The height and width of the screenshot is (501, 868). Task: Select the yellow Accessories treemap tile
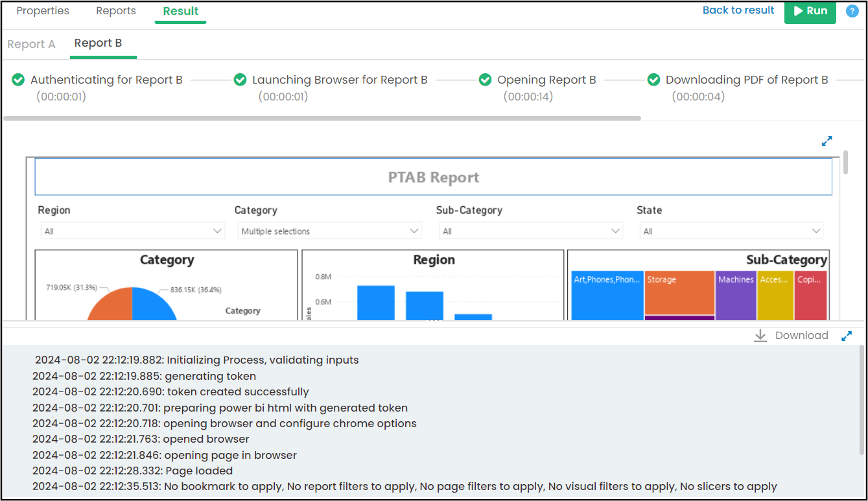[775, 296]
